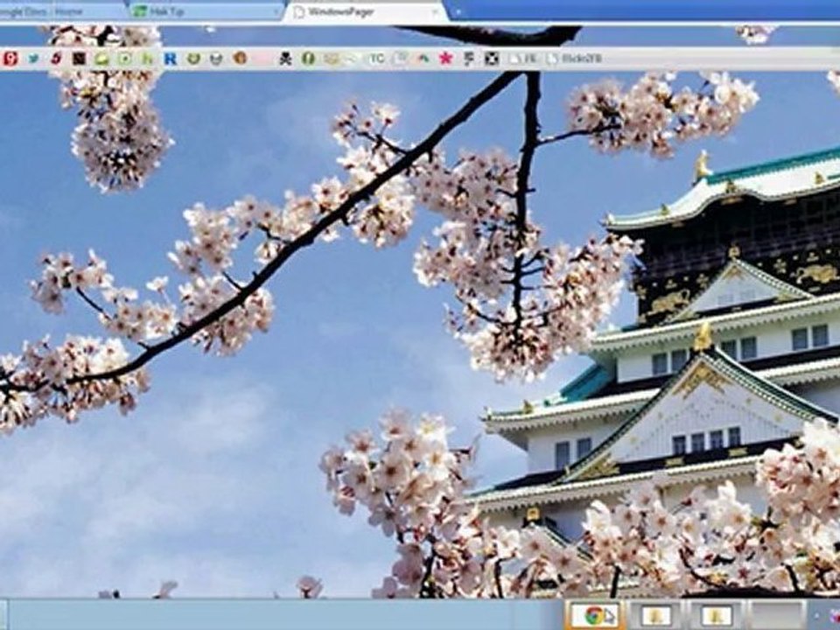Switch to the WindowsPager browser tab
840x630 pixels.
(365, 11)
